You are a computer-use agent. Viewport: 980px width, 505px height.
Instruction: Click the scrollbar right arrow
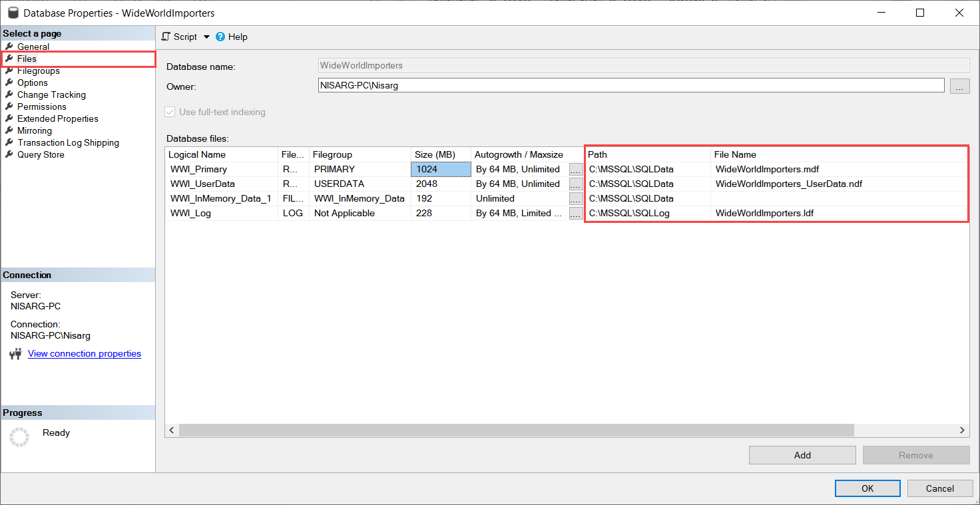[x=962, y=430]
